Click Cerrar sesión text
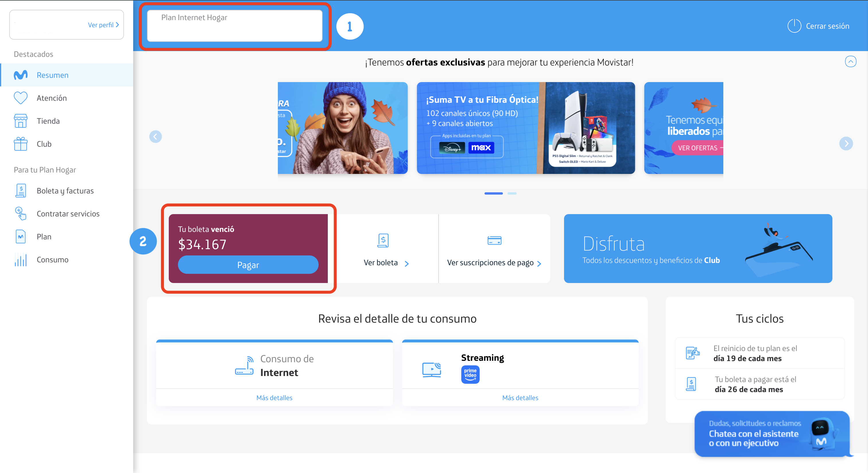The height and width of the screenshot is (473, 868). pyautogui.click(x=828, y=26)
